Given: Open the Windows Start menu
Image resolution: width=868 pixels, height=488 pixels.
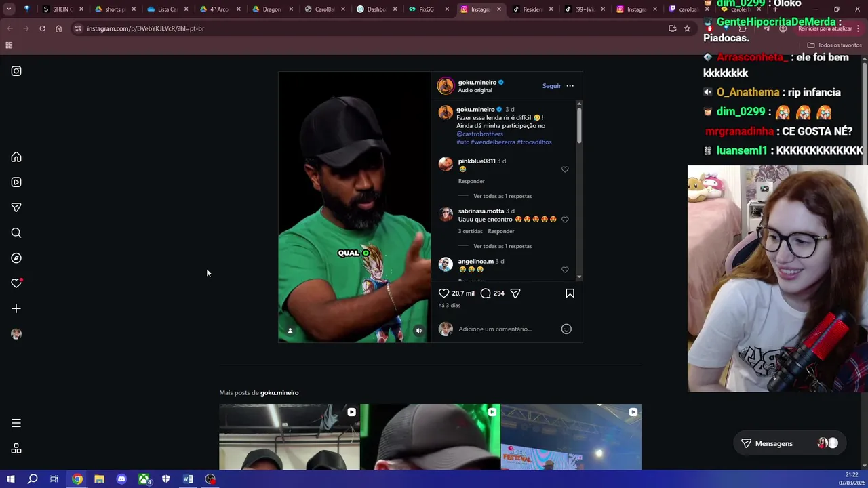Looking at the screenshot, I should (11, 479).
